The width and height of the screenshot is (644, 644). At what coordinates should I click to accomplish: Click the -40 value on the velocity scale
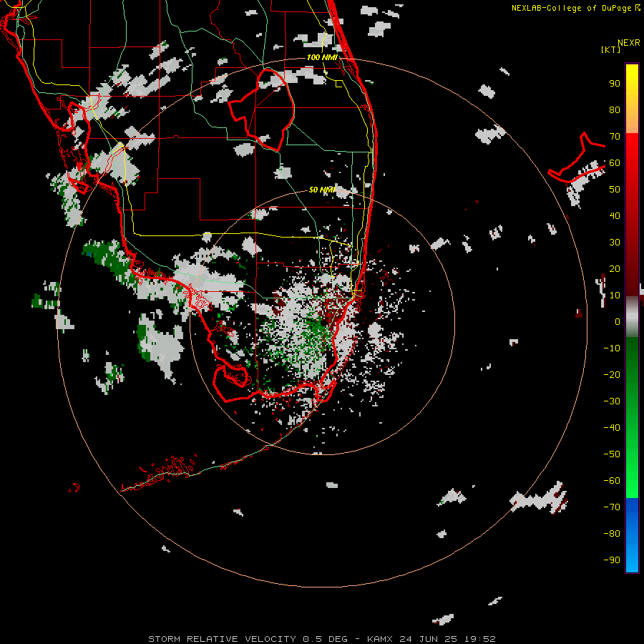[612, 428]
